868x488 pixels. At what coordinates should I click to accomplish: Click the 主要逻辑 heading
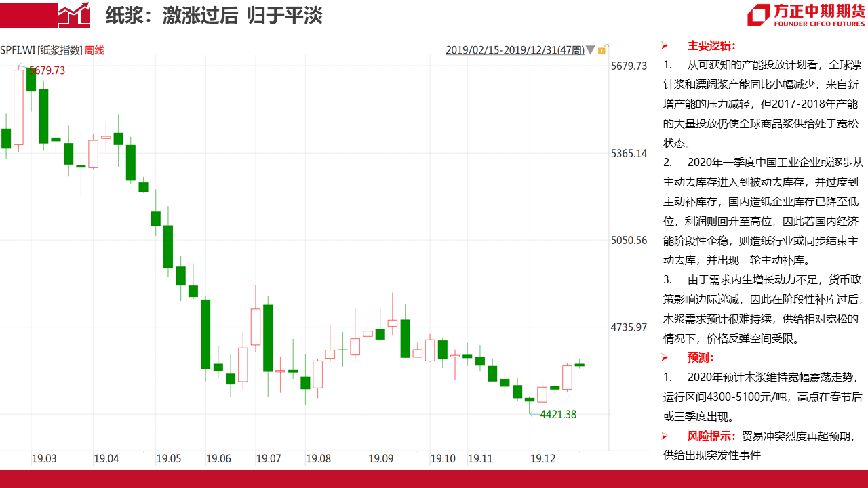pyautogui.click(x=711, y=46)
